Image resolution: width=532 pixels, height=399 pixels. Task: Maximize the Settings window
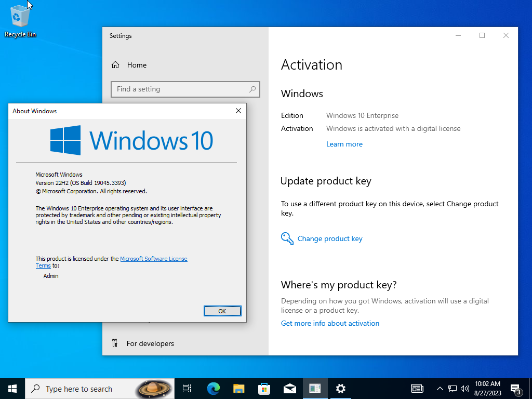click(482, 35)
